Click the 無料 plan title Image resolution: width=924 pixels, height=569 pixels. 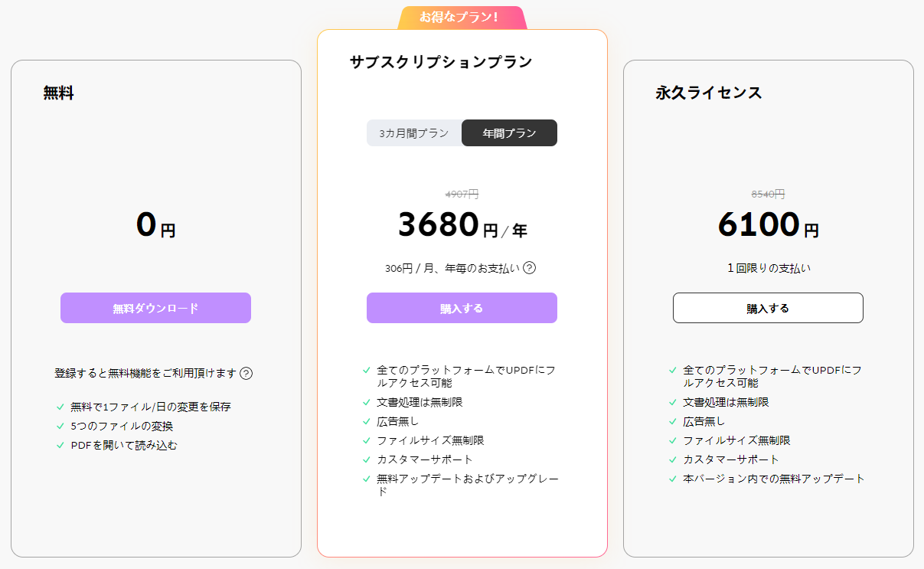58,93
